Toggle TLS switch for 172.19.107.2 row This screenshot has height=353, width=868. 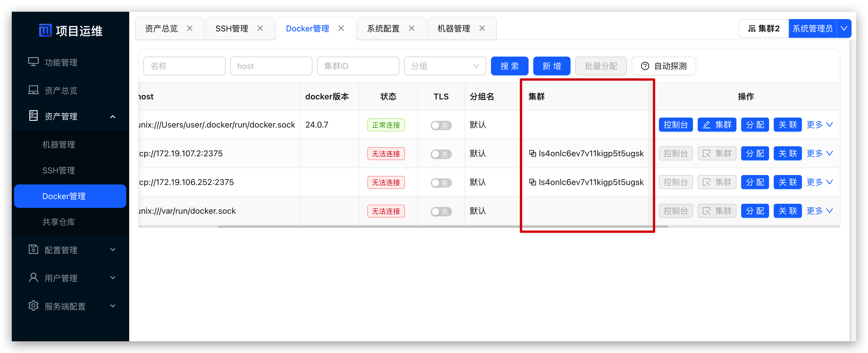(x=441, y=154)
